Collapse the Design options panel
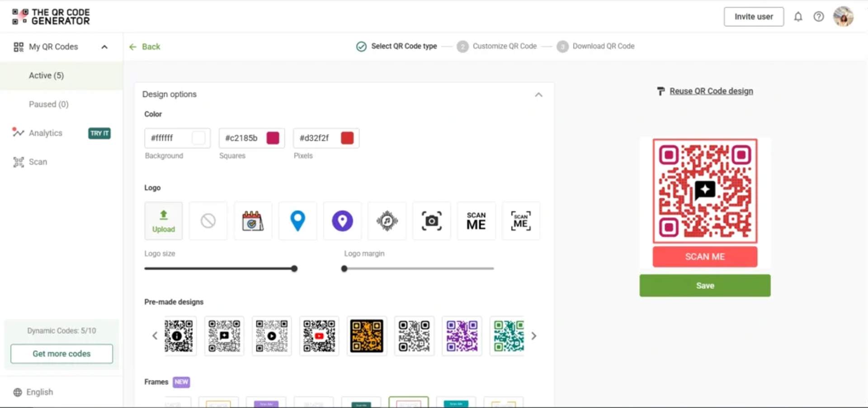Viewport: 868px width, 408px height. pyautogui.click(x=538, y=95)
